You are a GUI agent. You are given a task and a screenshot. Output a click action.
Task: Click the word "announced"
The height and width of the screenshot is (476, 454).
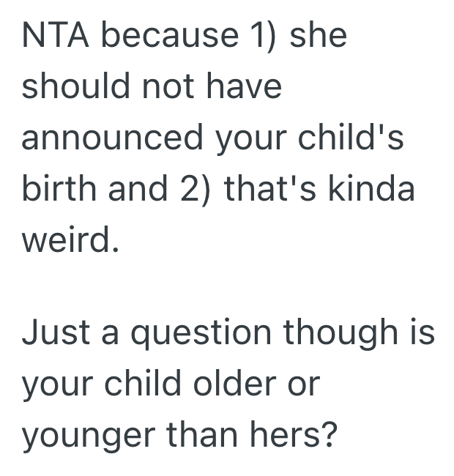[x=112, y=138]
